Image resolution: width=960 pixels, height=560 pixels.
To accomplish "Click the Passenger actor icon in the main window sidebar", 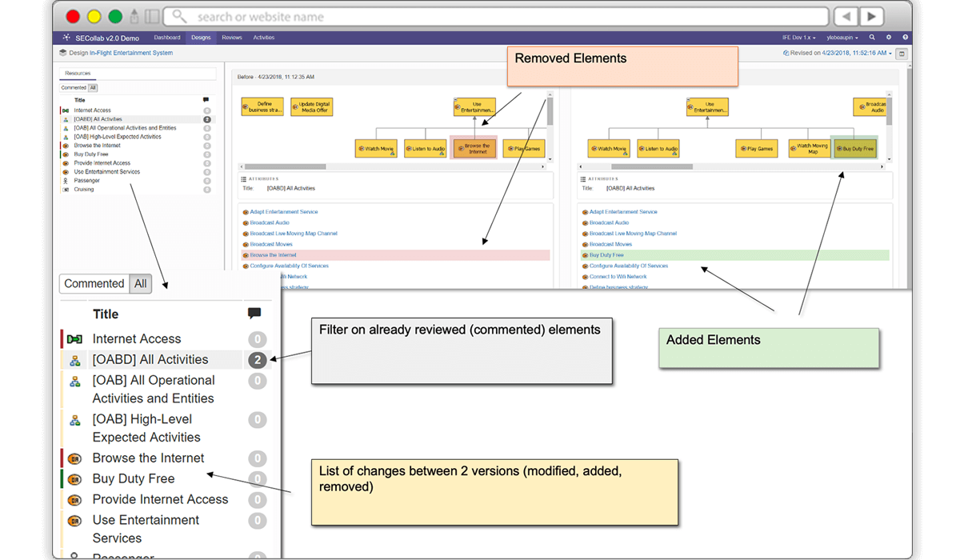I will coord(66,181).
